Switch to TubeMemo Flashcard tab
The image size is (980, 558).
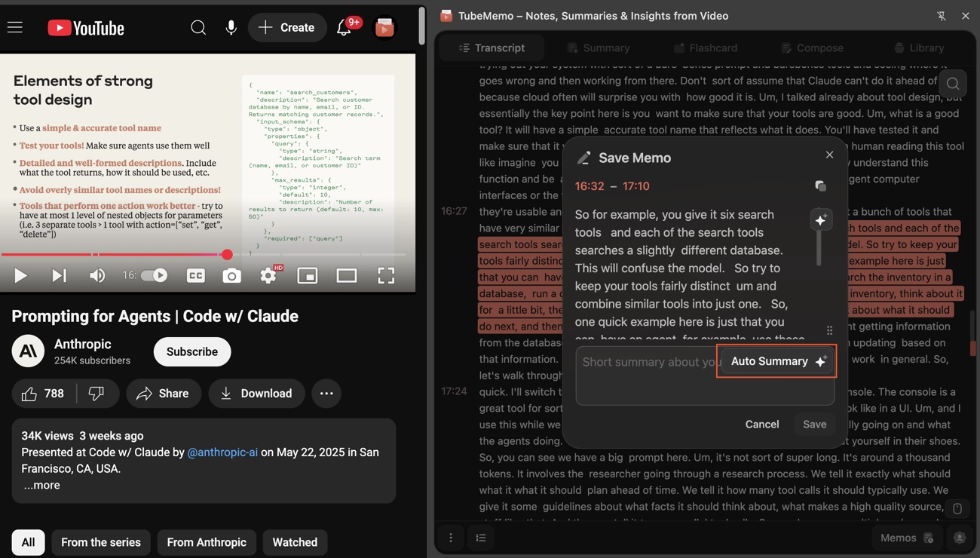click(x=706, y=48)
